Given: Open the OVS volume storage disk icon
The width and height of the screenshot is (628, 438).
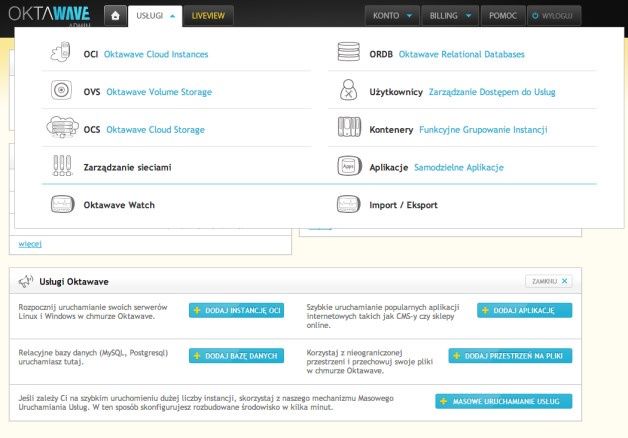Looking at the screenshot, I should pyautogui.click(x=61, y=90).
